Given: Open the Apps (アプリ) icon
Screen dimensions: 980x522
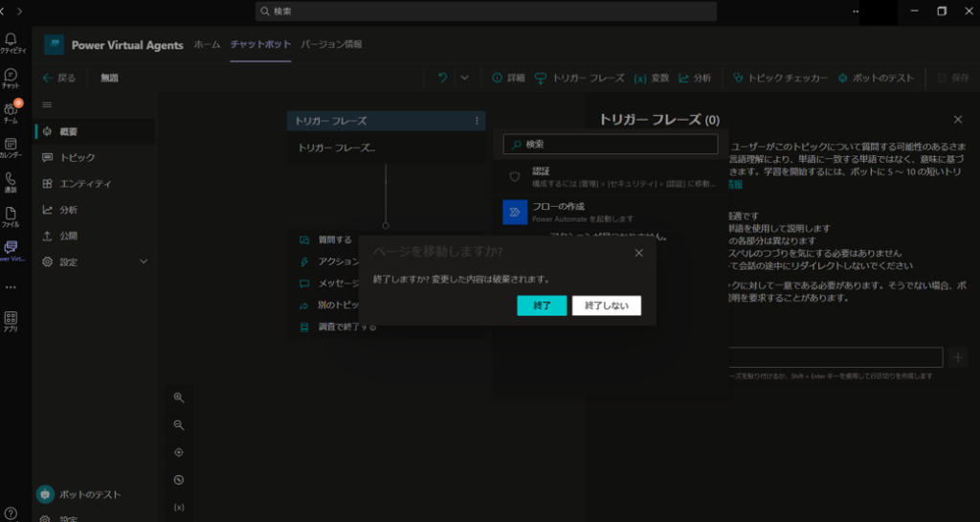Looking at the screenshot, I should 11,321.
